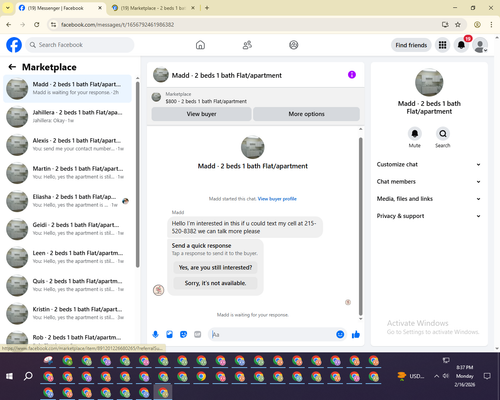Click the back arrow beside Marketplace
The height and width of the screenshot is (400, 500).
coord(12,67)
